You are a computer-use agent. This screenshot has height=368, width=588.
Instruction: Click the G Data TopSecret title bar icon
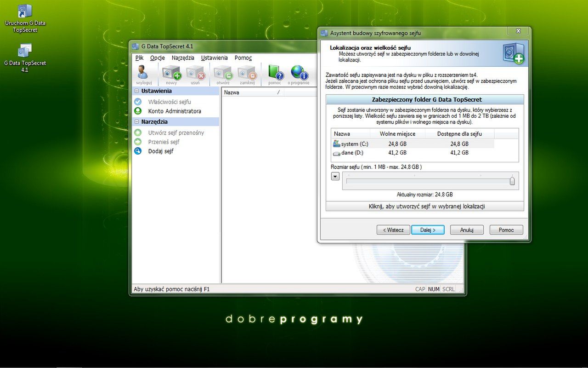(x=136, y=46)
